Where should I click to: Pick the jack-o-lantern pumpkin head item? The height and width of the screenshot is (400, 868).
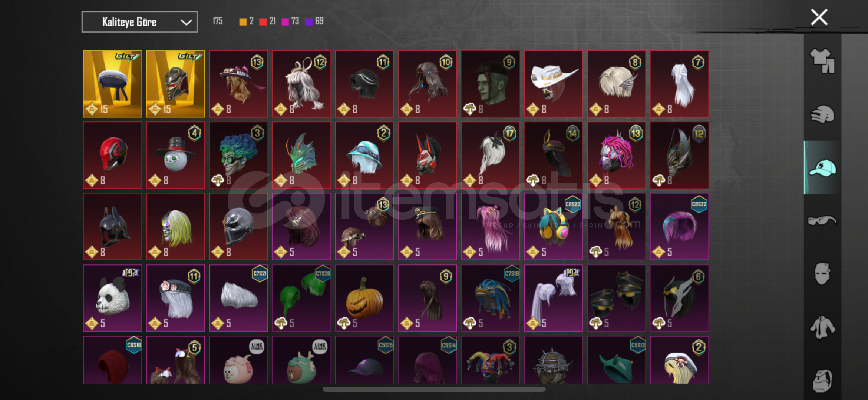(364, 298)
